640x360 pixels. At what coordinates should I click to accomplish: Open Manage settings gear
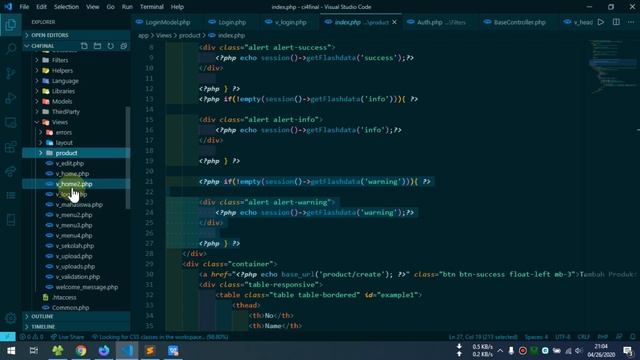click(x=11, y=318)
